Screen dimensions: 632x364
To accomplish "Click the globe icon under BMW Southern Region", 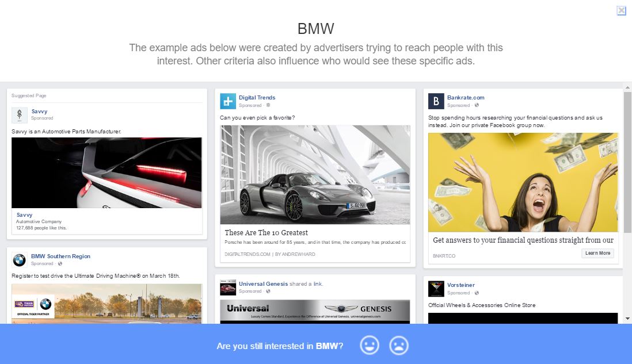I will 60,264.
